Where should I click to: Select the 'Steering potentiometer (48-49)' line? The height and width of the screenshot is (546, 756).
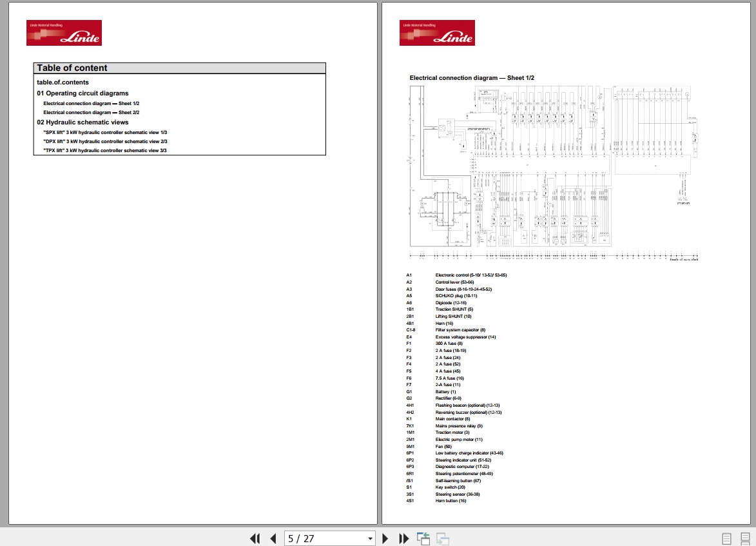(x=464, y=474)
